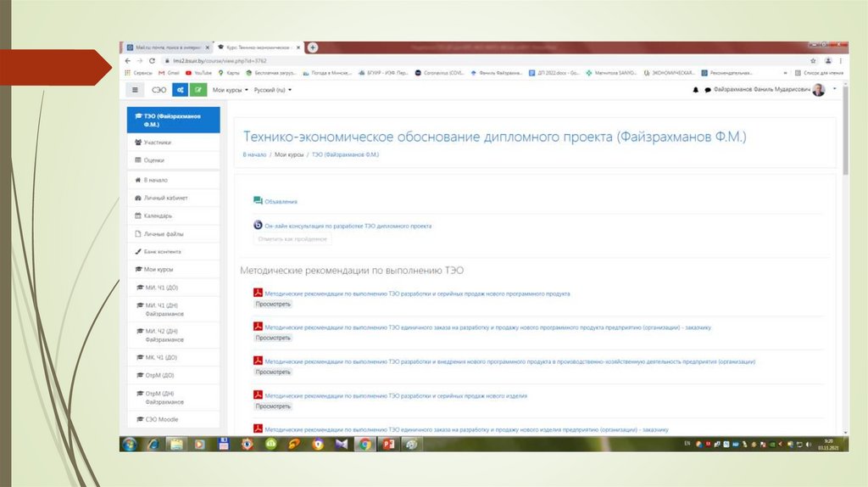
Task: Open the Windows Start button
Action: [x=130, y=445]
